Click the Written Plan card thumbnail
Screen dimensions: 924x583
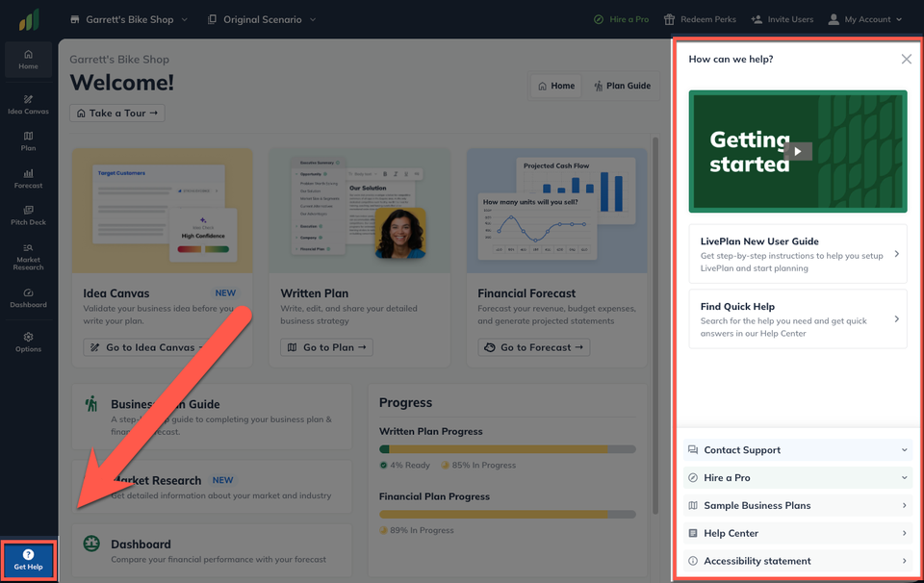pos(359,211)
